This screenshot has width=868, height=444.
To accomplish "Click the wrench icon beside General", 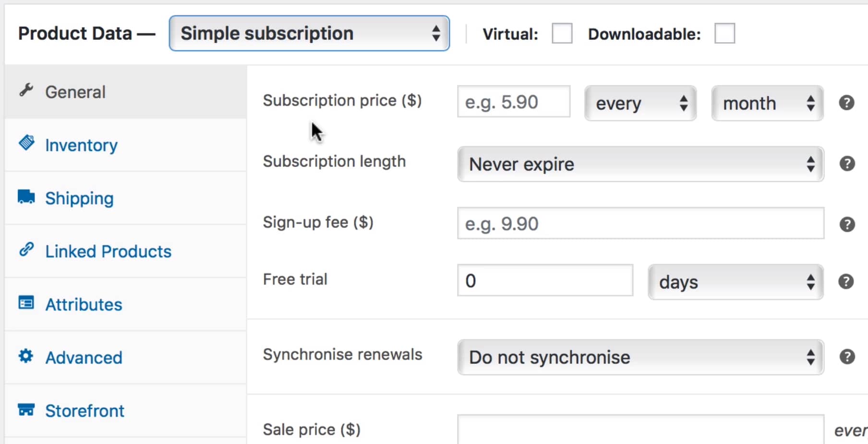I will (26, 90).
